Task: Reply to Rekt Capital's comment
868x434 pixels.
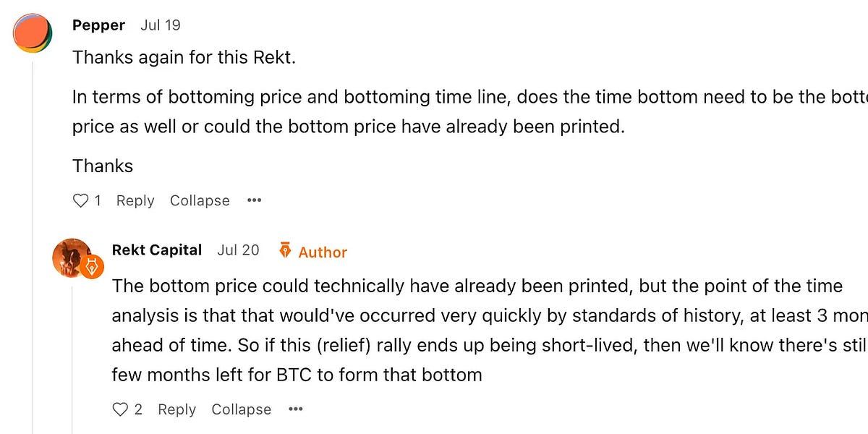Action: point(176,409)
